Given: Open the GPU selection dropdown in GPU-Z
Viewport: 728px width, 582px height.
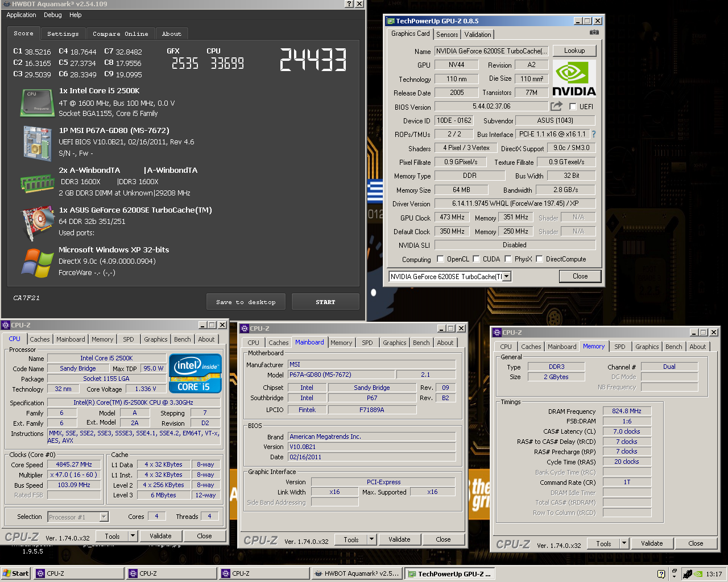Looking at the screenshot, I should point(506,276).
